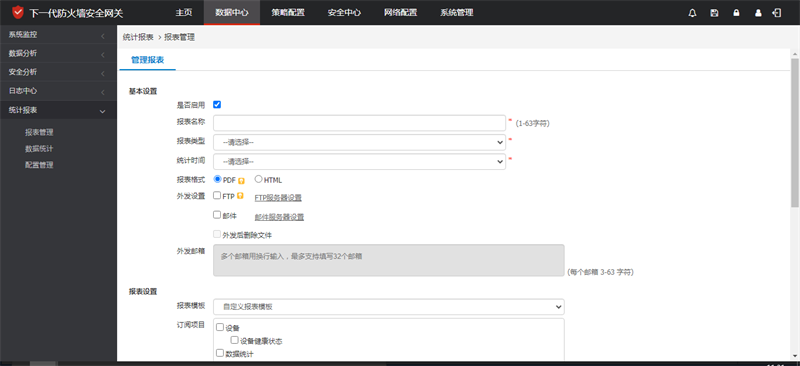Enable the 邮件 delivery checkbox

(x=217, y=215)
